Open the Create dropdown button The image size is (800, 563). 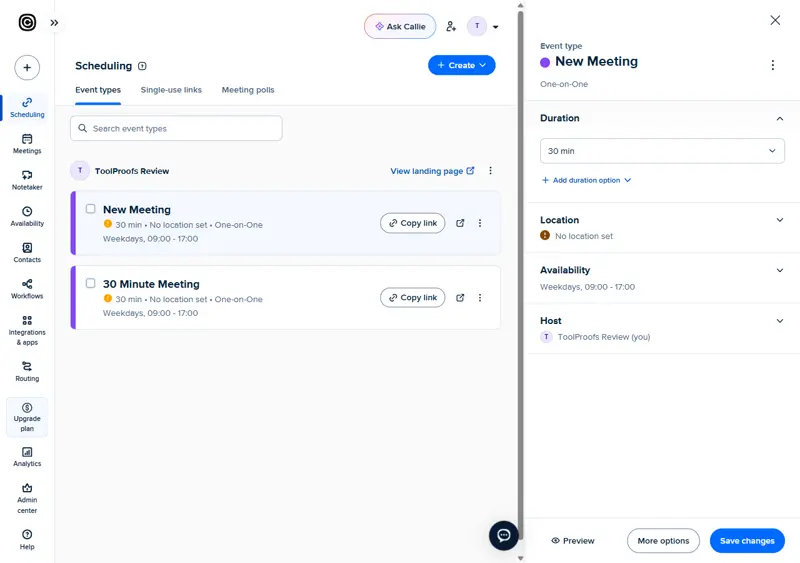tap(462, 65)
